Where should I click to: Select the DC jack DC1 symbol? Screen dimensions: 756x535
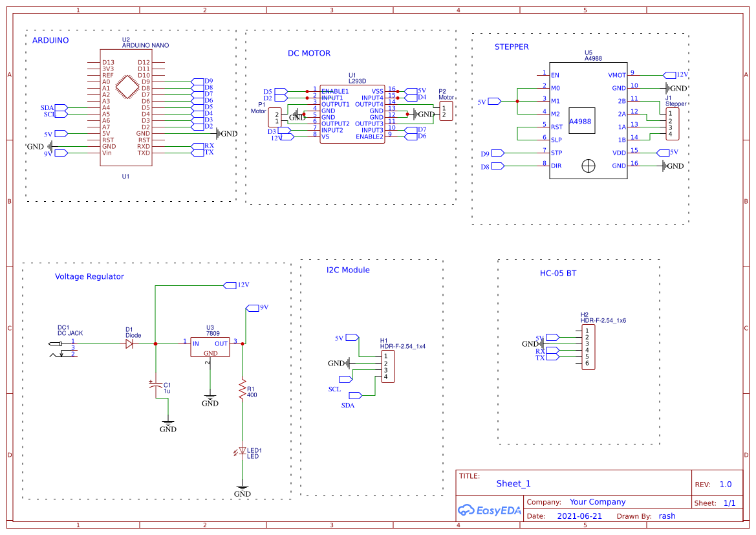pyautogui.click(x=63, y=349)
